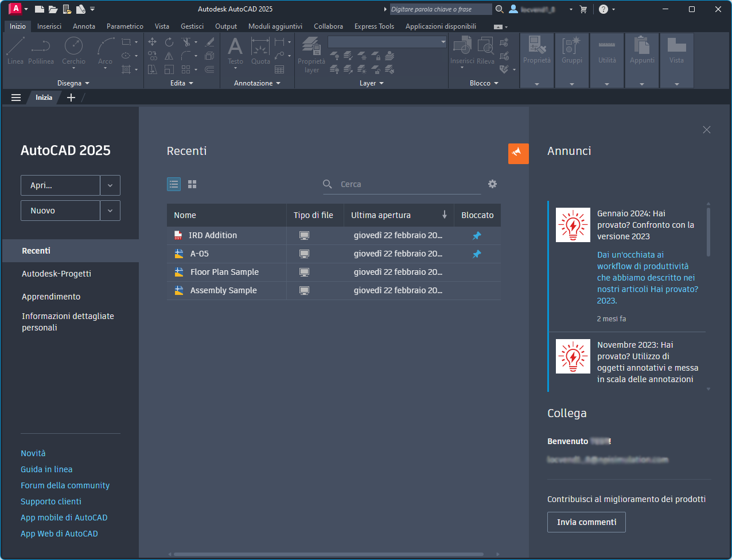
Task: Sort by Ultima apertura column header
Action: coord(399,215)
